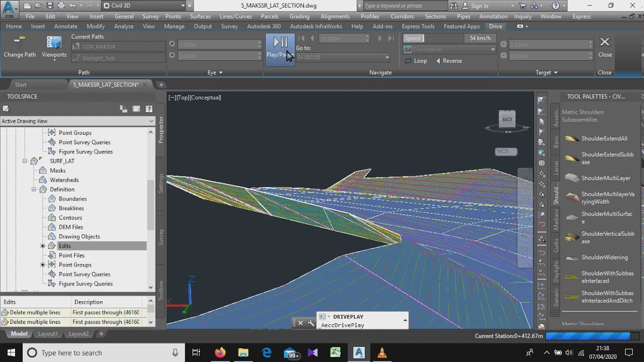Viewport: 644px width, 362px height.
Task: Click the New drawing quick-access icon
Action: 27,6
